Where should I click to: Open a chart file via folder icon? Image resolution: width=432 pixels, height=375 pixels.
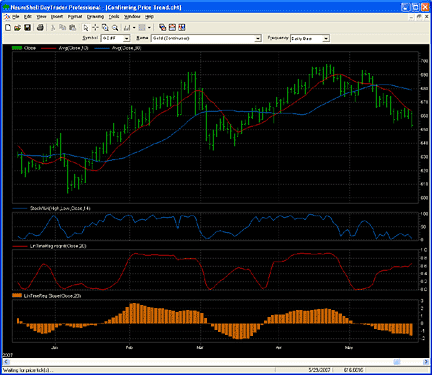click(x=17, y=28)
